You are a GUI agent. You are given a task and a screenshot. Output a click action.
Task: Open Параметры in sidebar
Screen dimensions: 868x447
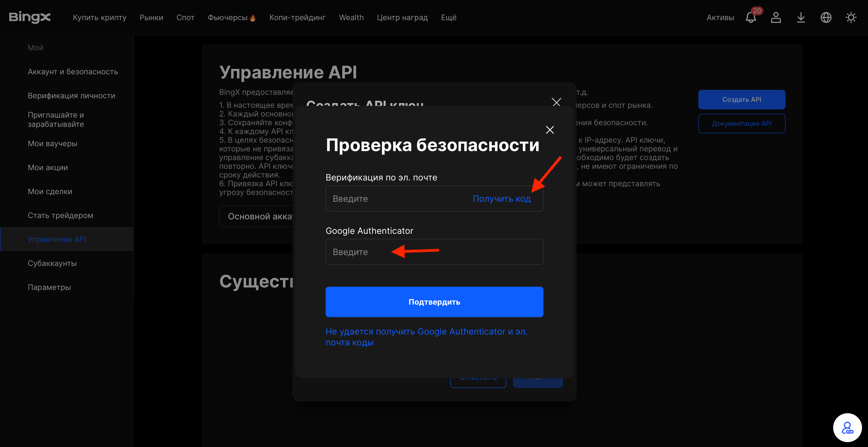pos(49,287)
